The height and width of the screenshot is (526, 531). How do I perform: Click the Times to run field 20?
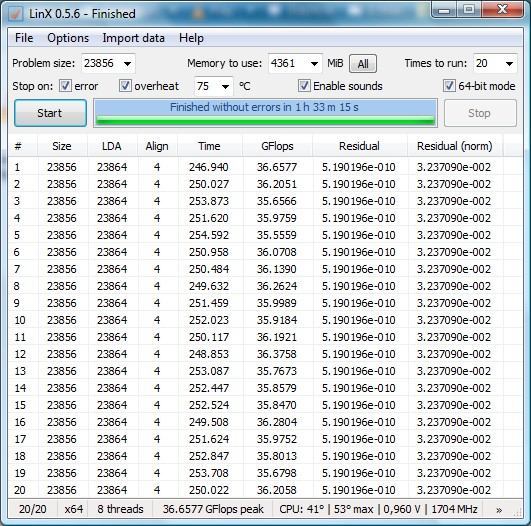click(x=482, y=63)
